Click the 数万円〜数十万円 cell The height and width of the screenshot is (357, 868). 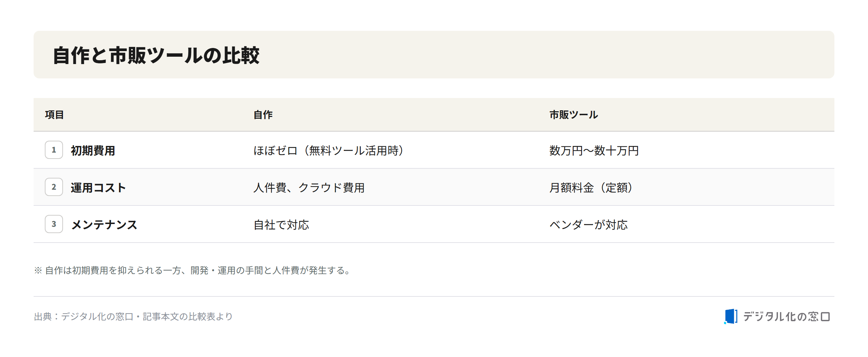(594, 150)
